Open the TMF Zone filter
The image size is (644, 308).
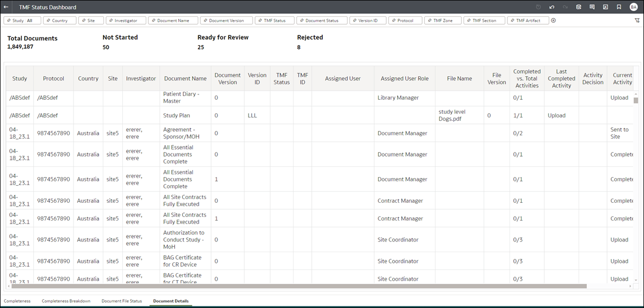point(443,20)
